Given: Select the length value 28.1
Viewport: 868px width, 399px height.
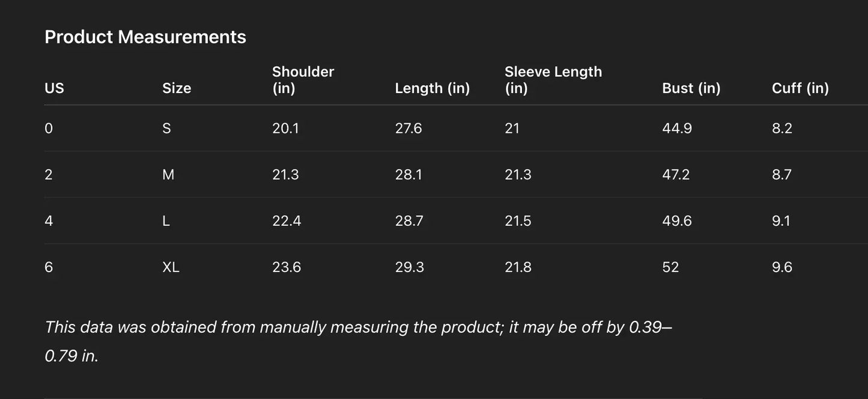Looking at the screenshot, I should click(408, 175).
